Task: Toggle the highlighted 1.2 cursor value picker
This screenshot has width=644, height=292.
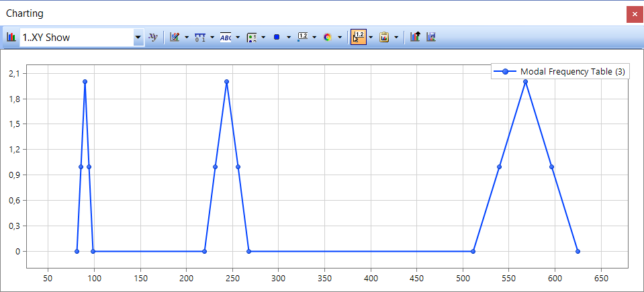Action: click(x=359, y=37)
